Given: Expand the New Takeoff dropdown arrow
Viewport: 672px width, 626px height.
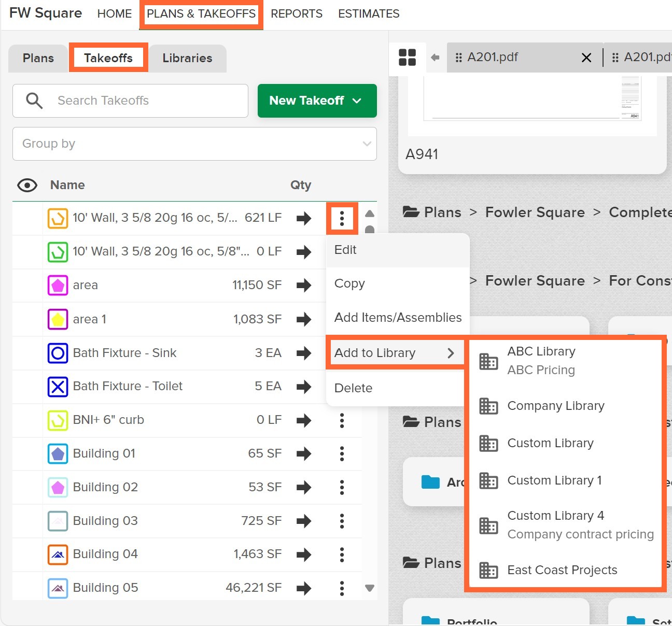Looking at the screenshot, I should tap(357, 101).
